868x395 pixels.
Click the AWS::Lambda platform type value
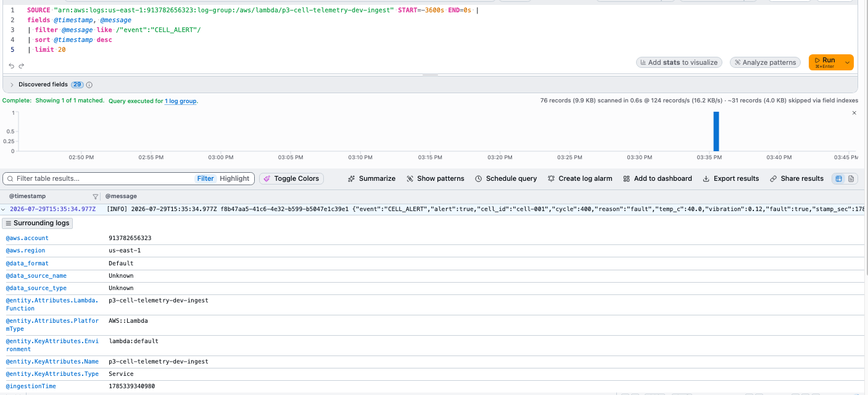(128, 321)
